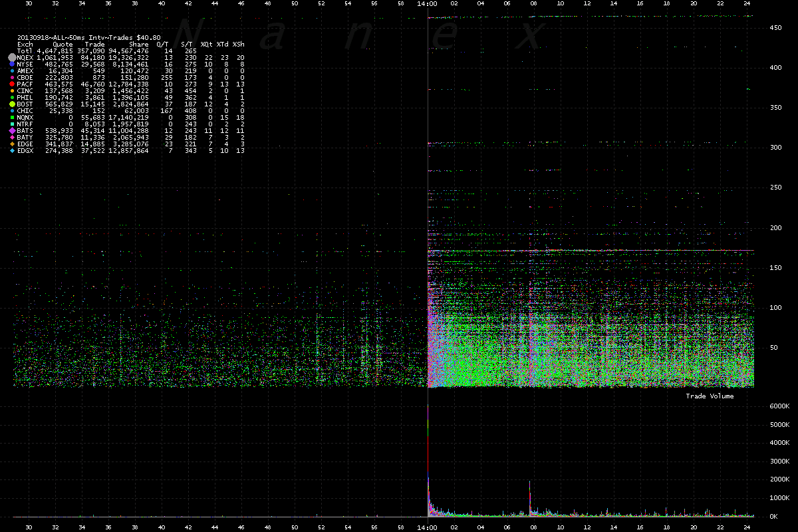Click the green square NQNX legend marker
This screenshot has height=532, width=798.
tap(12, 118)
